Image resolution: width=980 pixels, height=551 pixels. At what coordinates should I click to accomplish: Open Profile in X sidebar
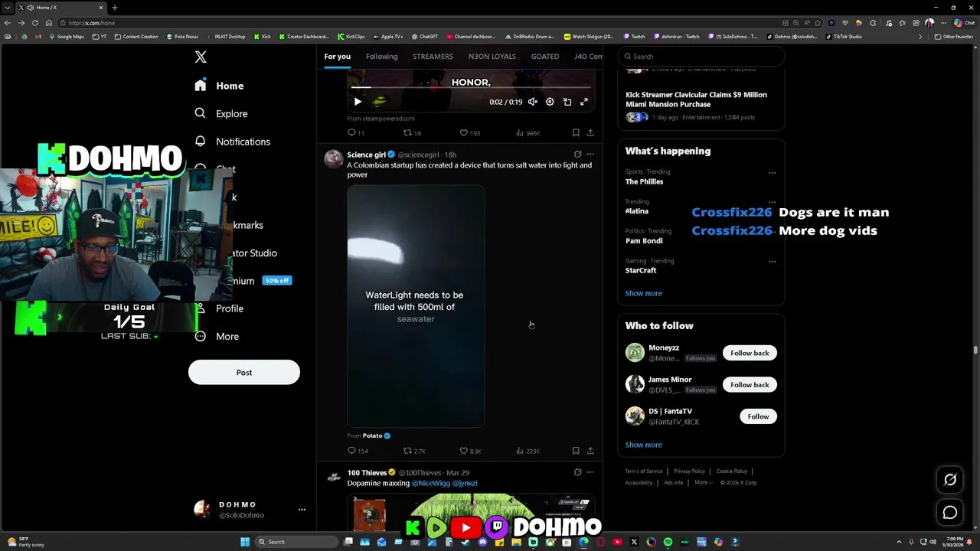pos(220,308)
